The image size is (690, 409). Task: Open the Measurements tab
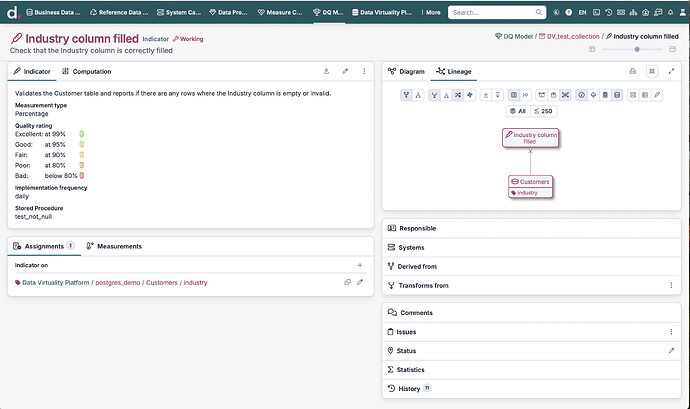(x=114, y=246)
